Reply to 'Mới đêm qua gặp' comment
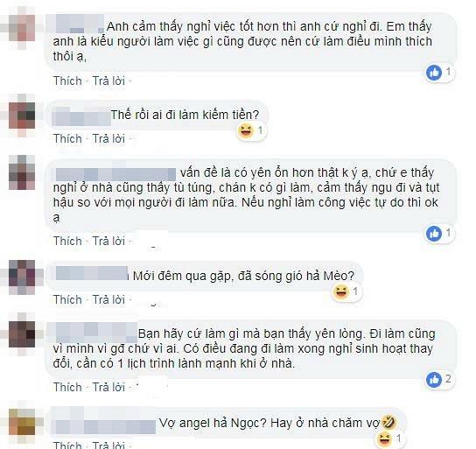The height and width of the screenshot is (449, 476). [x=108, y=300]
